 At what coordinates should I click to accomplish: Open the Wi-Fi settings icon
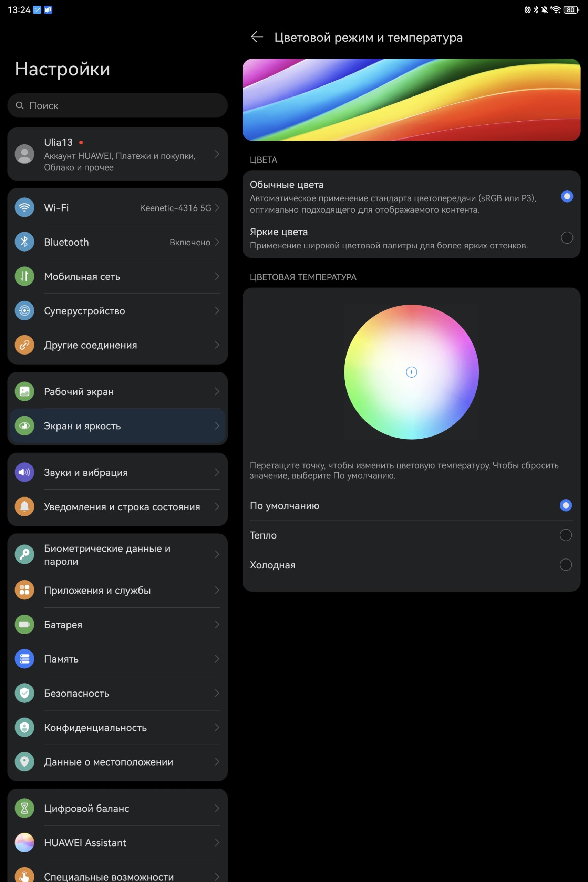(24, 207)
